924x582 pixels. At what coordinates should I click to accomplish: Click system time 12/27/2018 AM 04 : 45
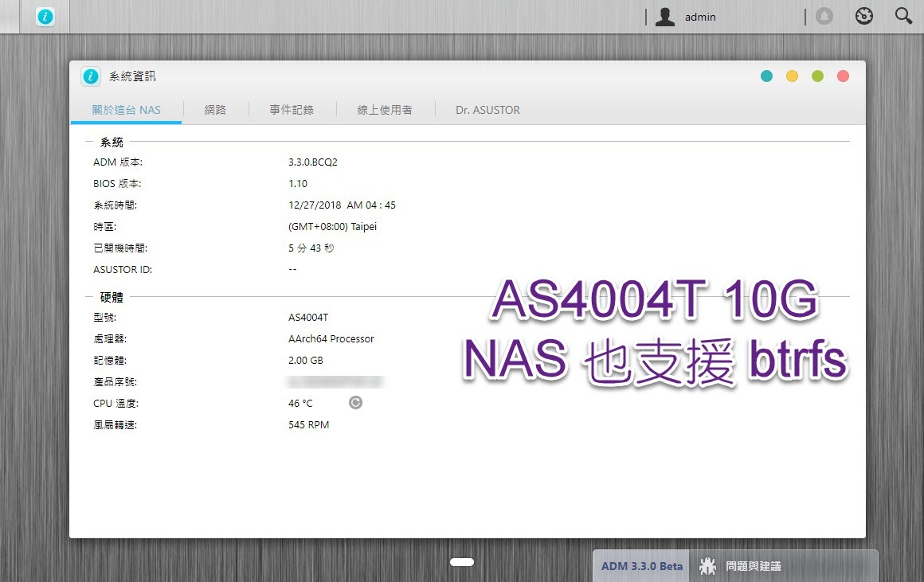tap(342, 205)
